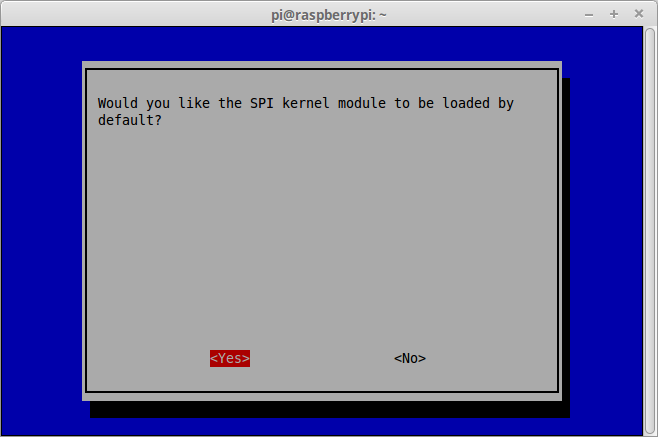
Task: Click the word default? in the dialog
Action: pos(130,120)
